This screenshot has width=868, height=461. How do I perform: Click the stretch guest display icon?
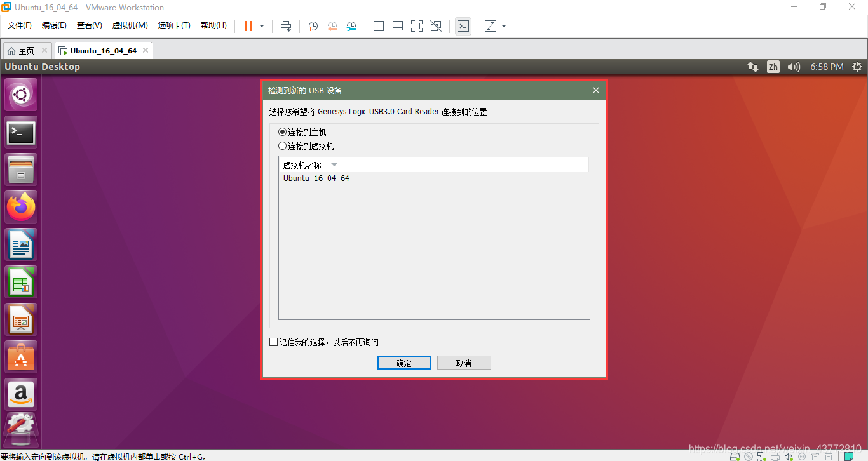(491, 26)
